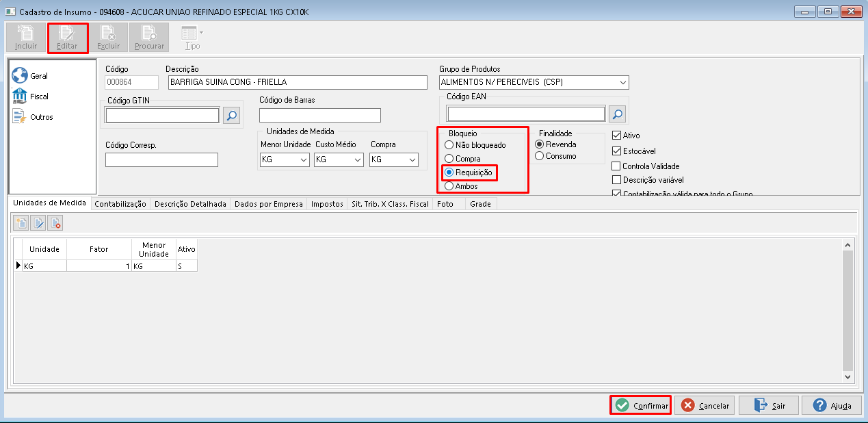Open the Grupo de Produtos dropdown
The height and width of the screenshot is (423, 868).
[x=622, y=83]
